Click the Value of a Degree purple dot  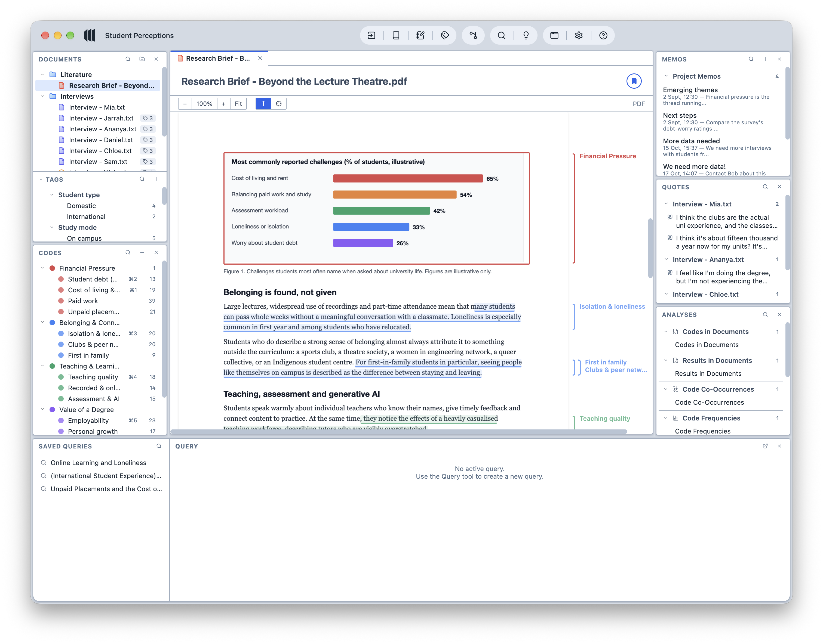point(53,410)
